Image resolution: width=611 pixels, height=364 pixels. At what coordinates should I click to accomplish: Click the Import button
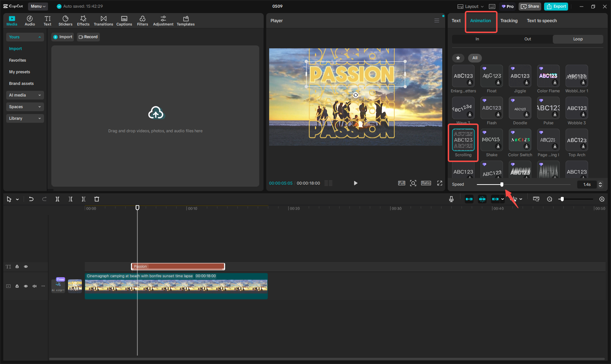[63, 37]
